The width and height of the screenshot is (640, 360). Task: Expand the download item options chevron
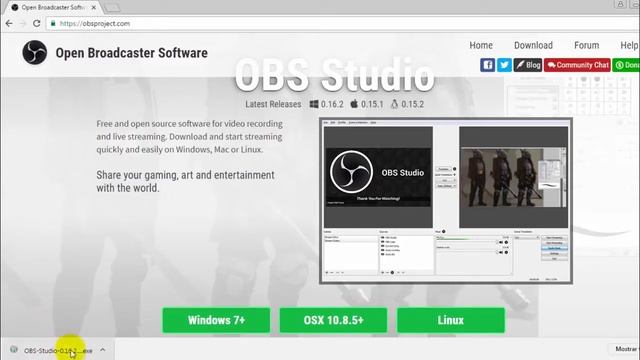pos(103,350)
